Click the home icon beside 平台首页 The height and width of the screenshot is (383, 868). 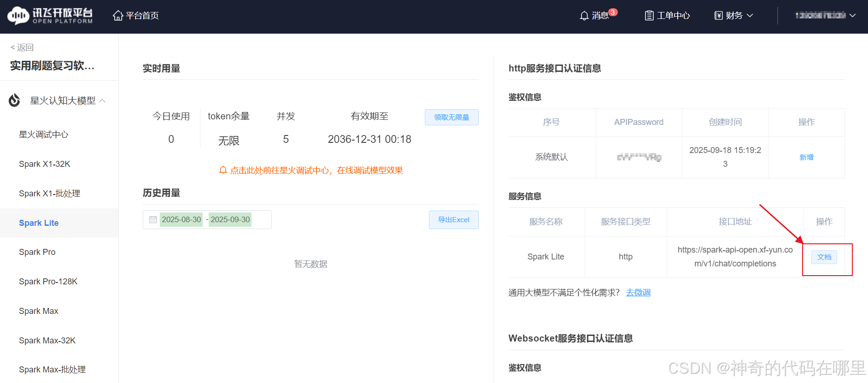coord(118,16)
